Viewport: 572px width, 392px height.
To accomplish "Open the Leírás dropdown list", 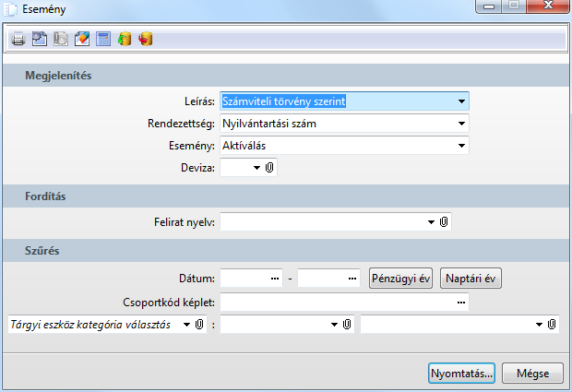I will pyautogui.click(x=461, y=101).
